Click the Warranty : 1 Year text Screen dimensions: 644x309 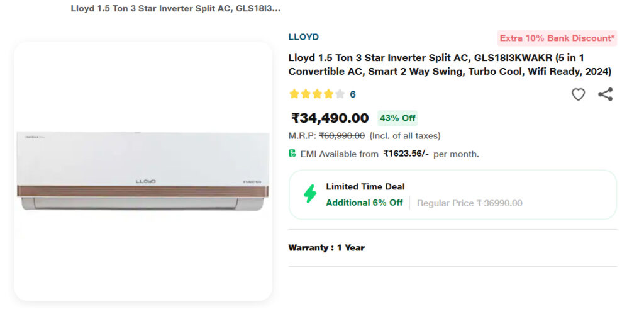tap(326, 248)
